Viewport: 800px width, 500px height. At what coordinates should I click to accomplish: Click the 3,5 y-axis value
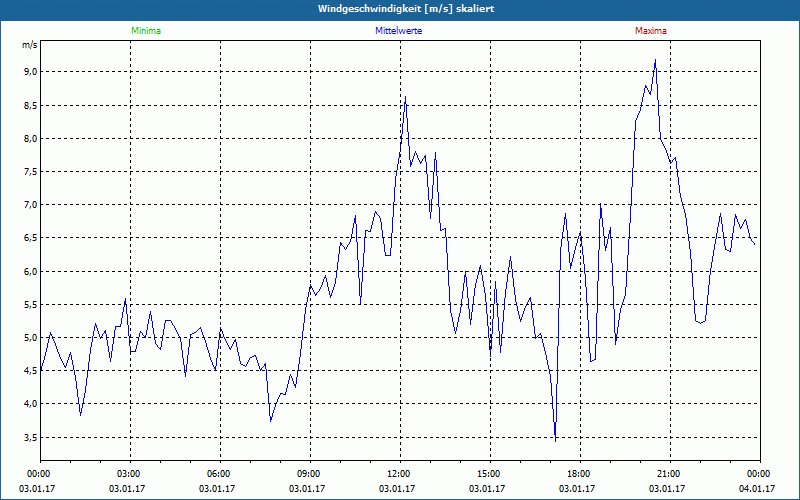[x=31, y=438]
